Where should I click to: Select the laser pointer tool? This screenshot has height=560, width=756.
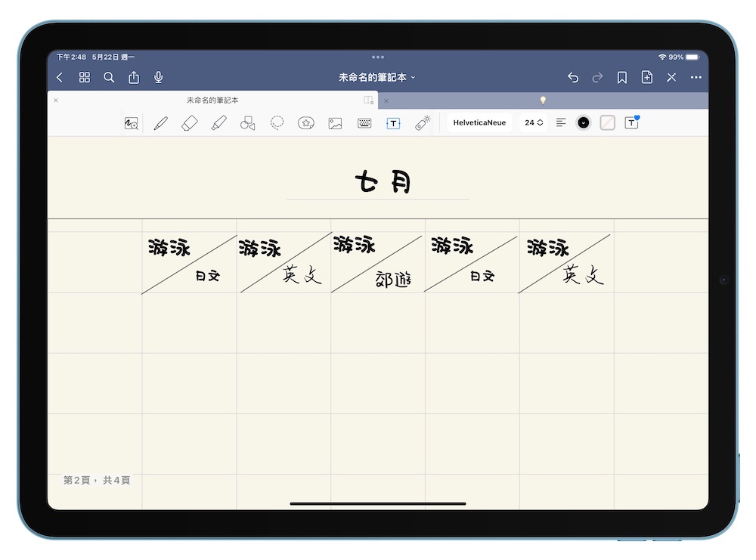423,123
